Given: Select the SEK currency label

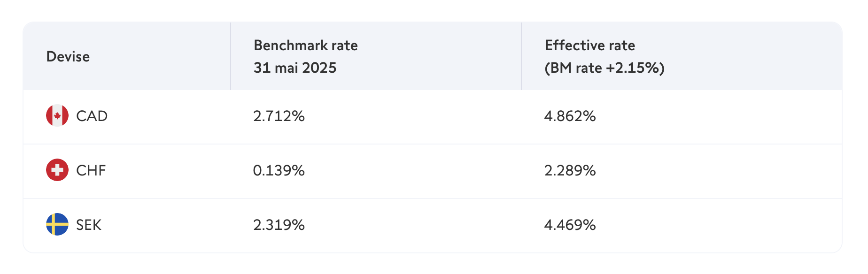Looking at the screenshot, I should 89,225.
